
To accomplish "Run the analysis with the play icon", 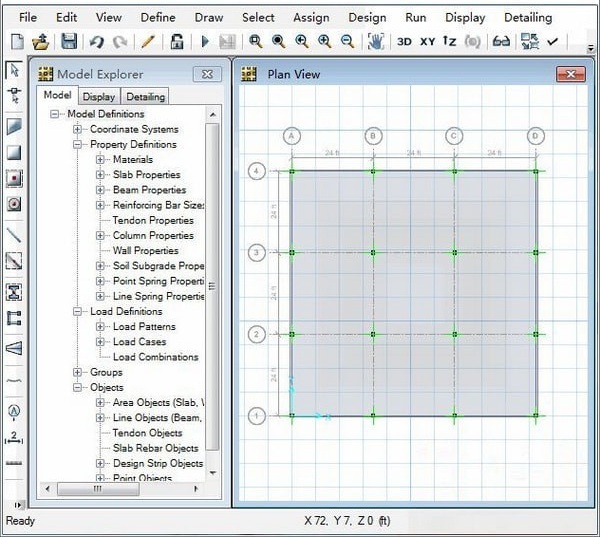I will point(204,41).
